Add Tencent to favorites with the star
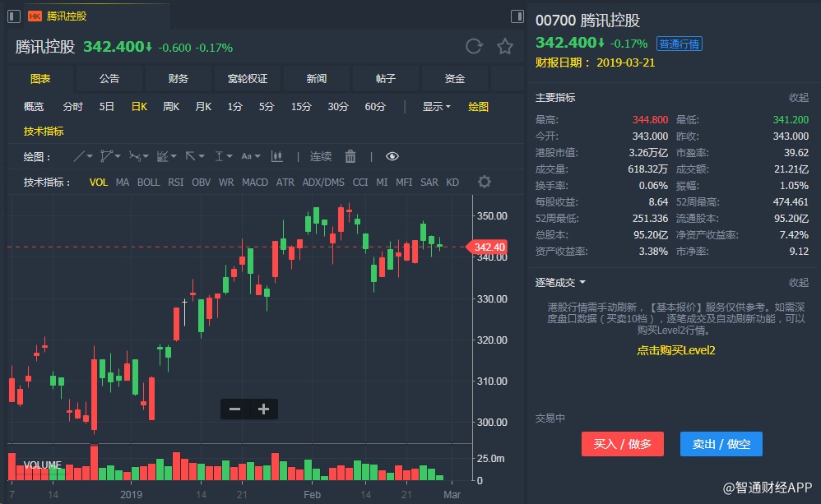Screen dimensions: 821x504 505,47
